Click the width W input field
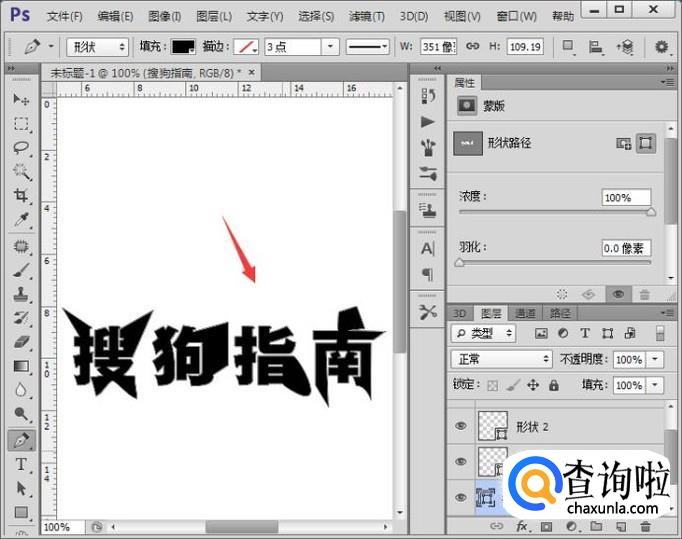Viewport: 682px width, 539px height. click(438, 47)
